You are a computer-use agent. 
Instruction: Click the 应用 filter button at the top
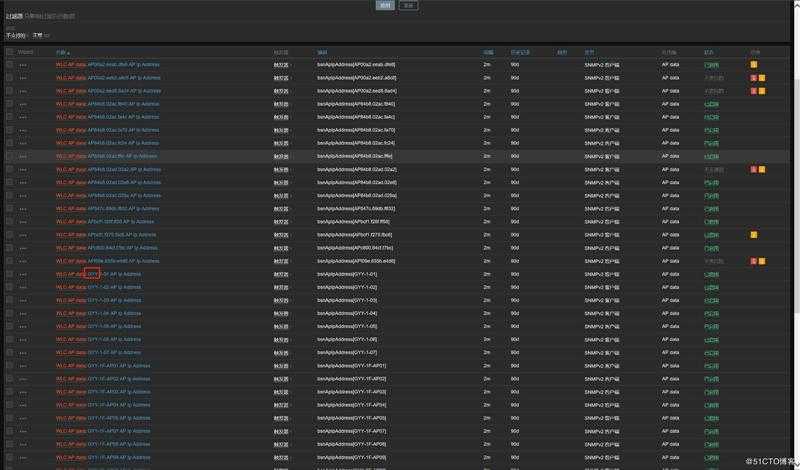(x=385, y=5)
